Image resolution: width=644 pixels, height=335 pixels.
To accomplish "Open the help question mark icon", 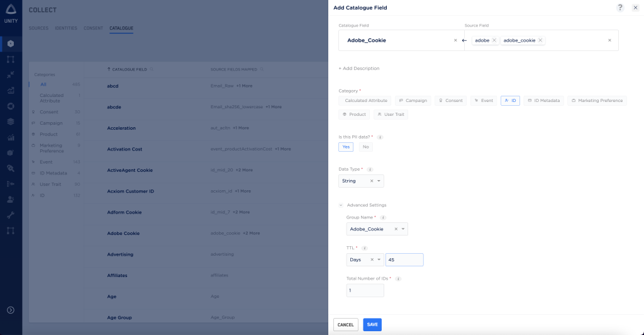I will tap(620, 8).
